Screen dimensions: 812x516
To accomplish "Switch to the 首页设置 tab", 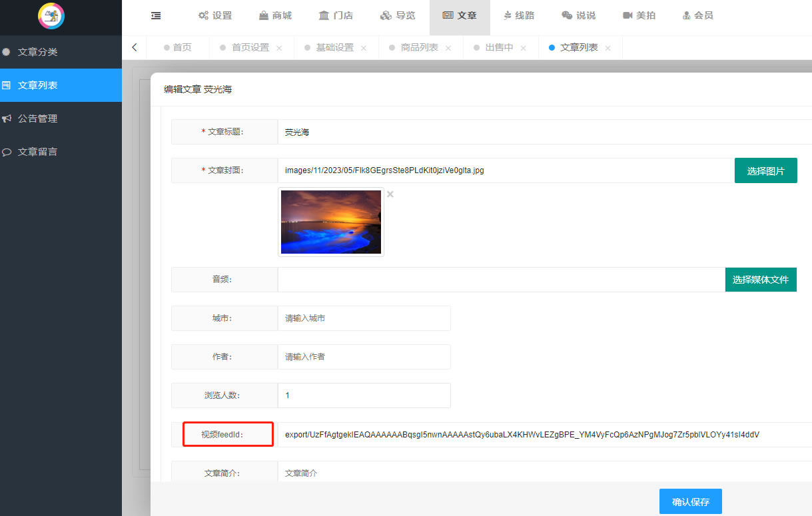I will (x=250, y=47).
